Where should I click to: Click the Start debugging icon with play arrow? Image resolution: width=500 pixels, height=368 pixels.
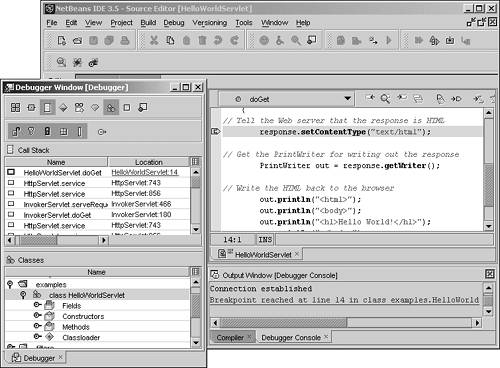(x=434, y=41)
